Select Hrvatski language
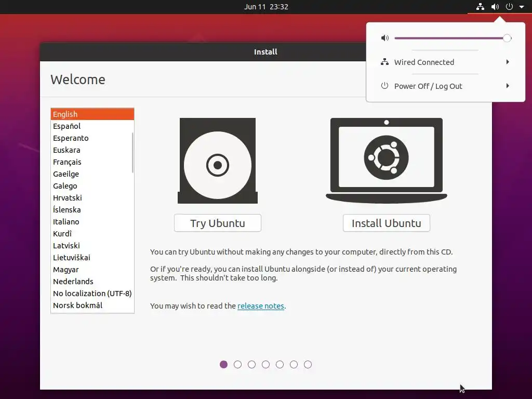The width and height of the screenshot is (532, 399). coord(91,198)
